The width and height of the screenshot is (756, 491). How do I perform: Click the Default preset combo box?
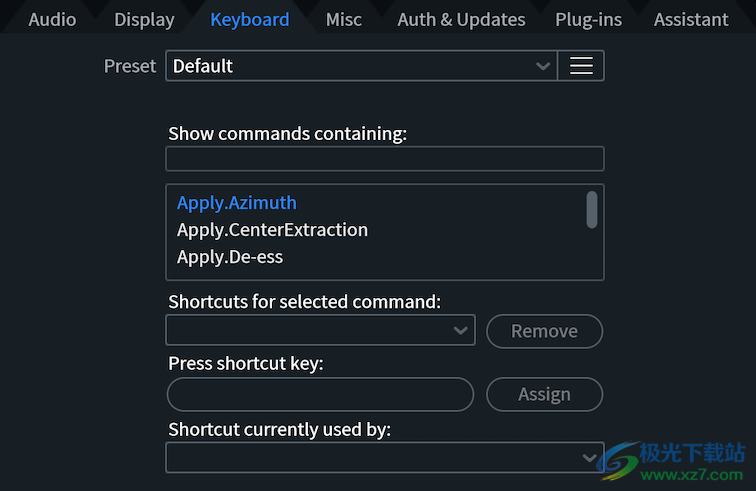[350, 66]
